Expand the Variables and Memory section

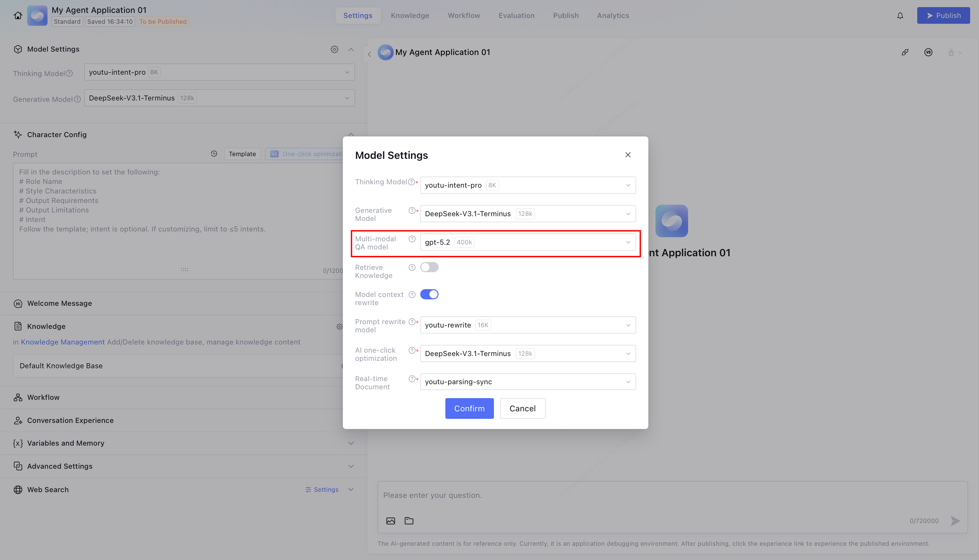pos(351,443)
